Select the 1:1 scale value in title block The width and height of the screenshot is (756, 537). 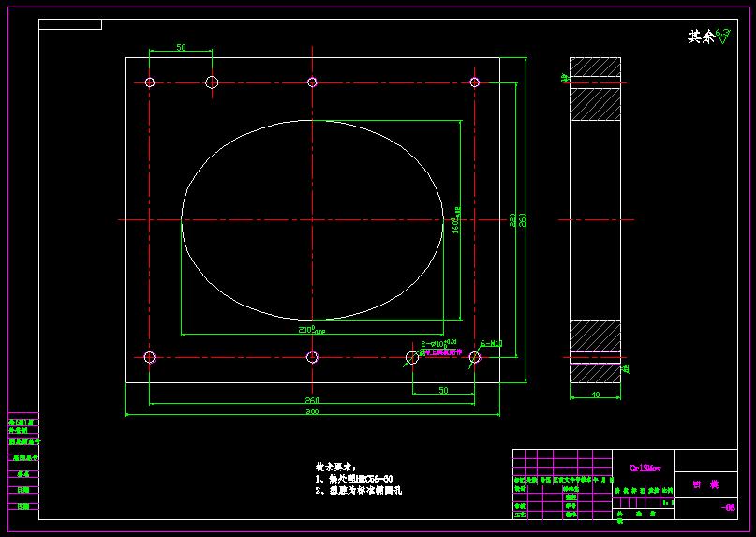tap(668, 502)
